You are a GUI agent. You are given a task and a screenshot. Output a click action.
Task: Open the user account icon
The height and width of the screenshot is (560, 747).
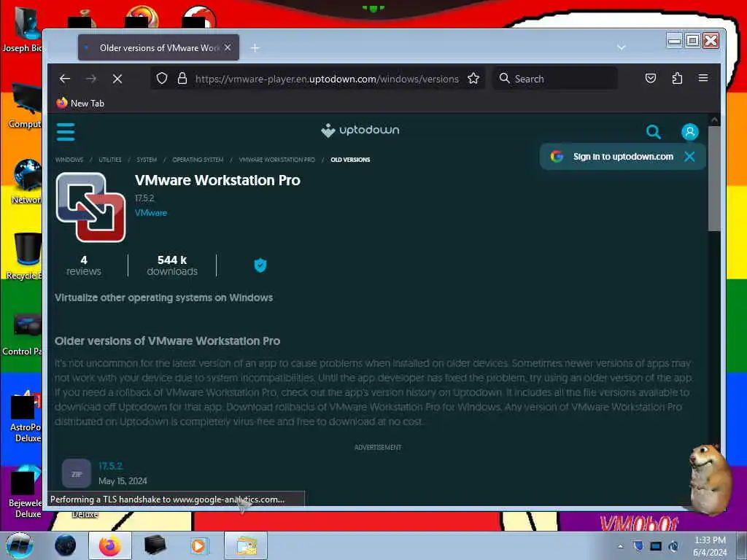pyautogui.click(x=689, y=132)
